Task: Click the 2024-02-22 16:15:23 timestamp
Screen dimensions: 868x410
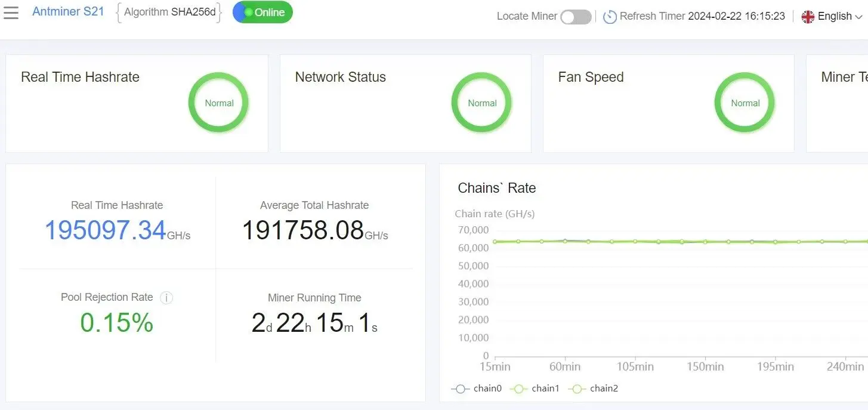Action: pyautogui.click(x=737, y=17)
